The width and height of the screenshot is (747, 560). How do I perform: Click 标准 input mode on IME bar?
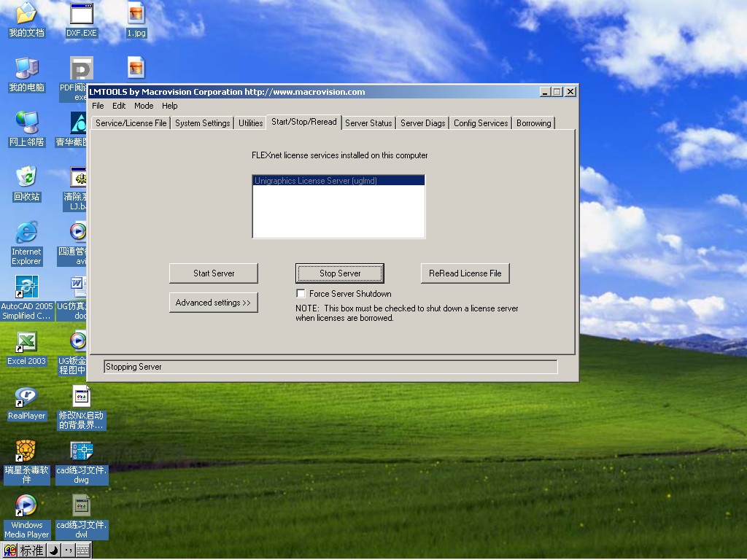[32, 551]
